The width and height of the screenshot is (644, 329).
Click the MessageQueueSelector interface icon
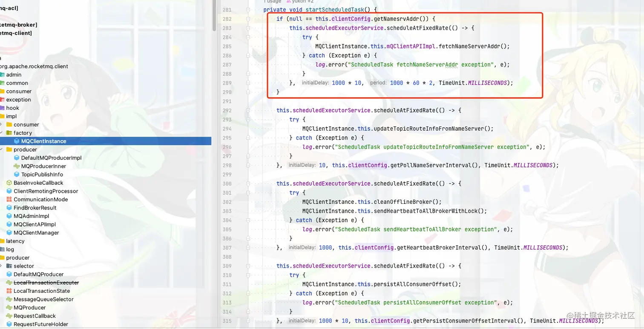(9, 299)
